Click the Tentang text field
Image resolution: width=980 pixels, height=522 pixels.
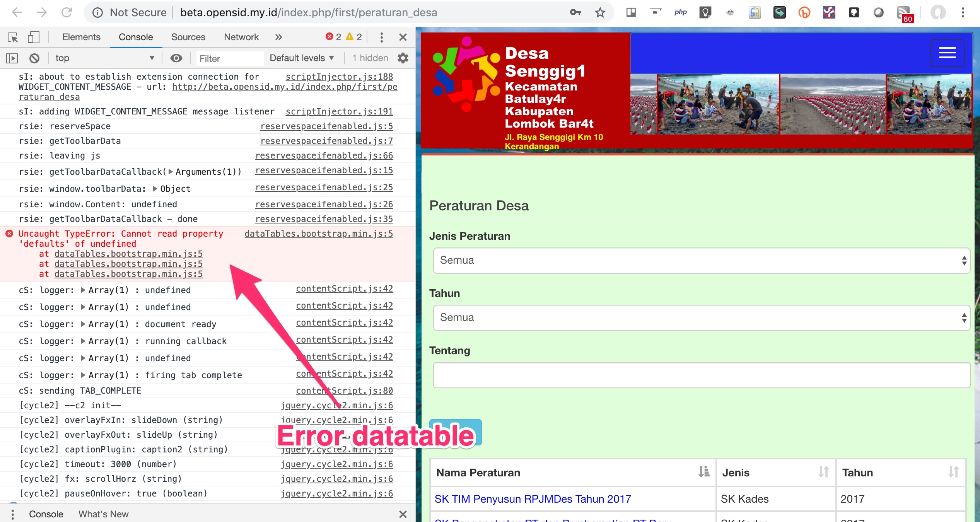tap(701, 375)
